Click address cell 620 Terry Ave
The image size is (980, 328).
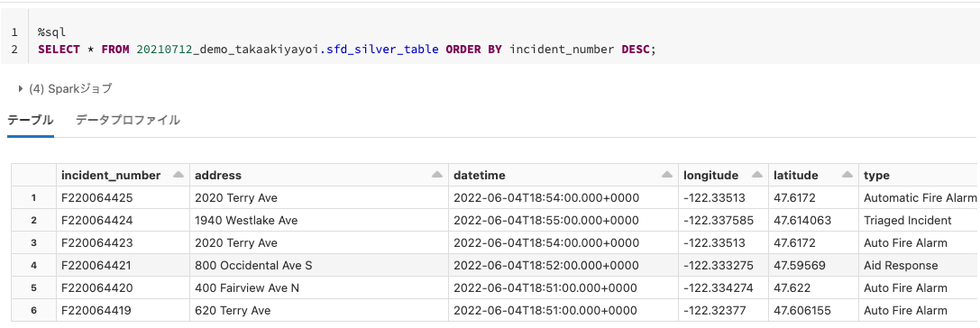(x=319, y=311)
